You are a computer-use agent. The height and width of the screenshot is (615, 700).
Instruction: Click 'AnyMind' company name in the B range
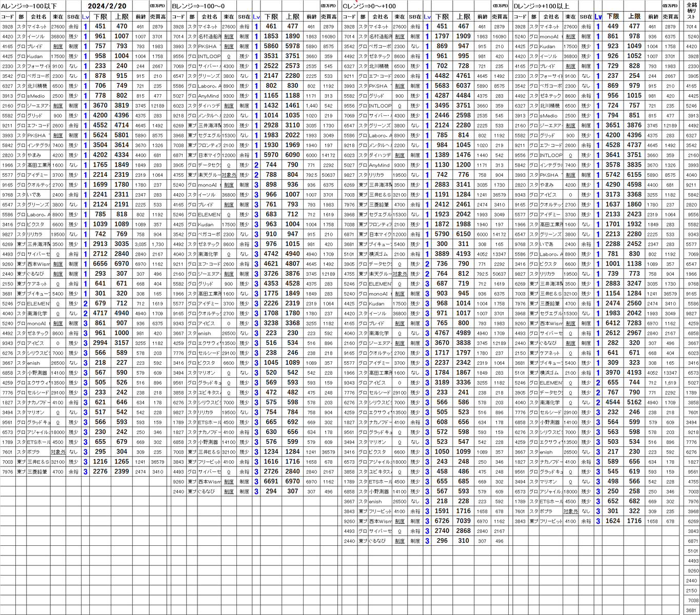tap(209, 96)
